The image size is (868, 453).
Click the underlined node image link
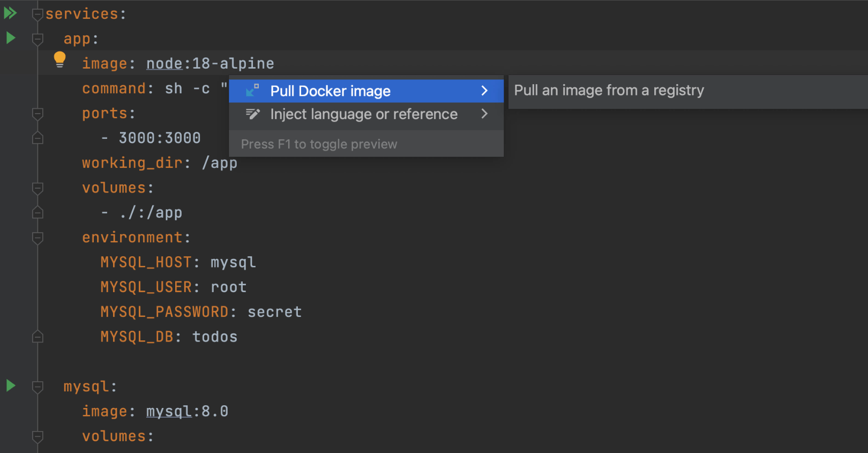[x=164, y=64]
